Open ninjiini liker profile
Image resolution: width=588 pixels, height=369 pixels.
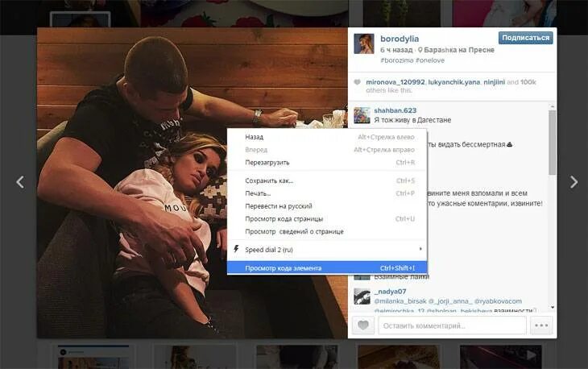pyautogui.click(x=494, y=82)
